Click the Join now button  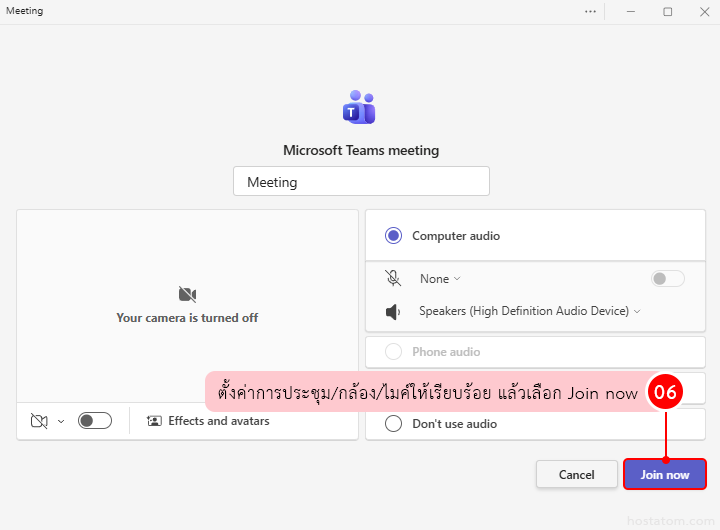coord(664,474)
